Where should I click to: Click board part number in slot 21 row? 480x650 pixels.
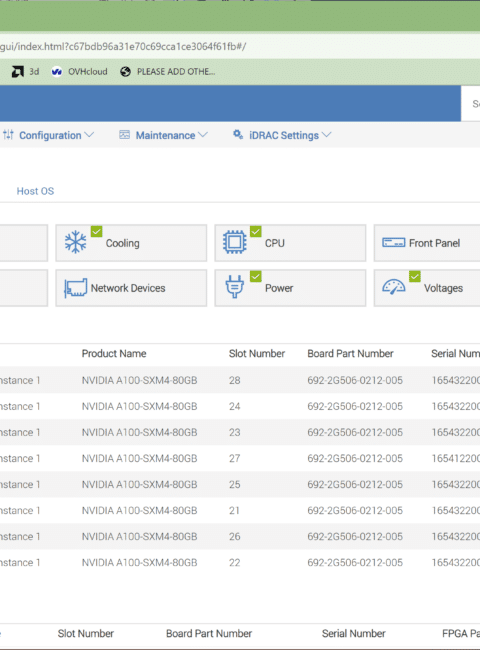pyautogui.click(x=355, y=510)
